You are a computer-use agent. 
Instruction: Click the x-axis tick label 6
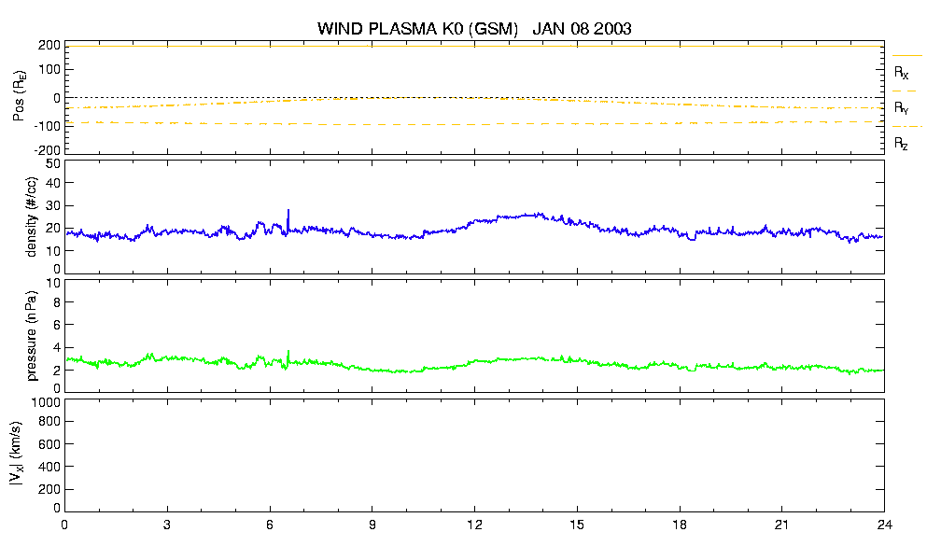tap(270, 525)
